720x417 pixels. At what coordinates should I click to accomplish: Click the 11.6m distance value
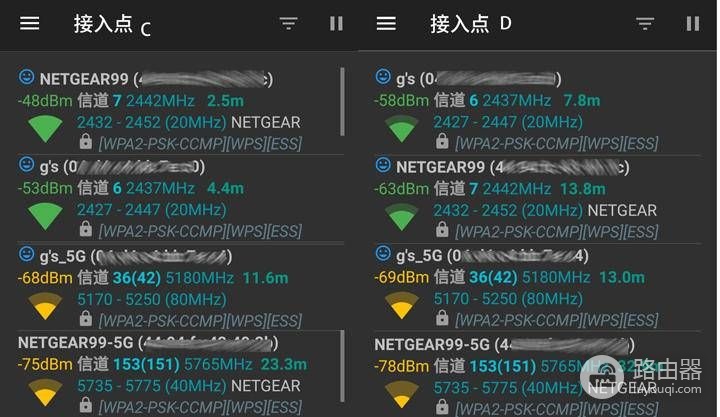tap(265, 277)
